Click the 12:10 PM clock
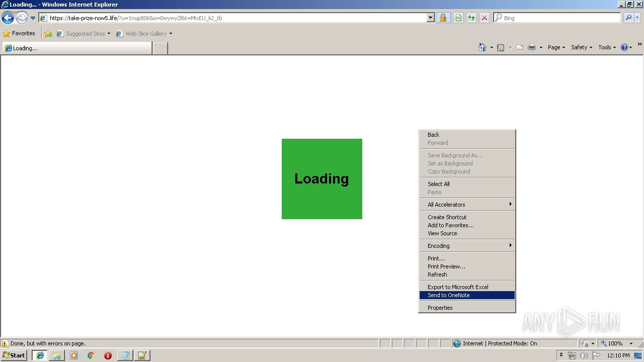 (x=618, y=355)
